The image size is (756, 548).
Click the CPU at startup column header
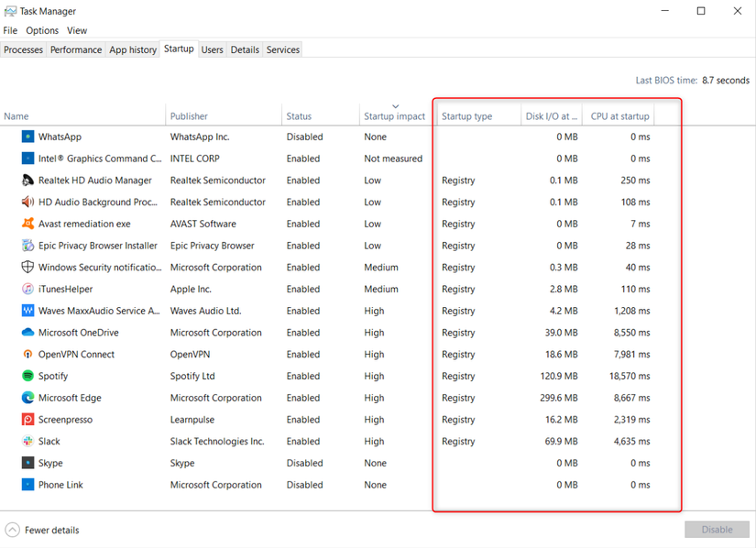pos(619,116)
